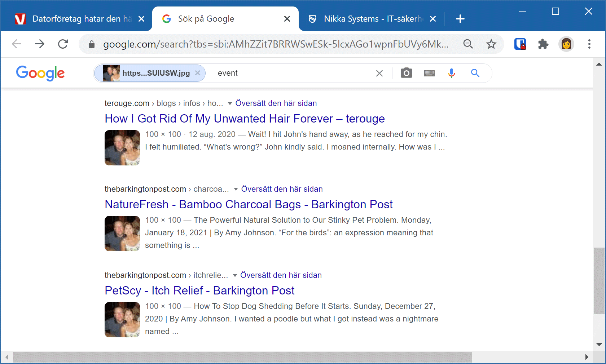Submit search with the blue magnifier
Screen dimensions: 606x364
[x=475, y=73]
